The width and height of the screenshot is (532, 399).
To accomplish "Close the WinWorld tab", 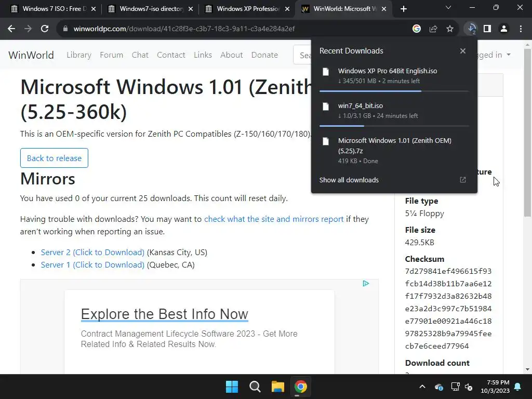I will pos(384,9).
